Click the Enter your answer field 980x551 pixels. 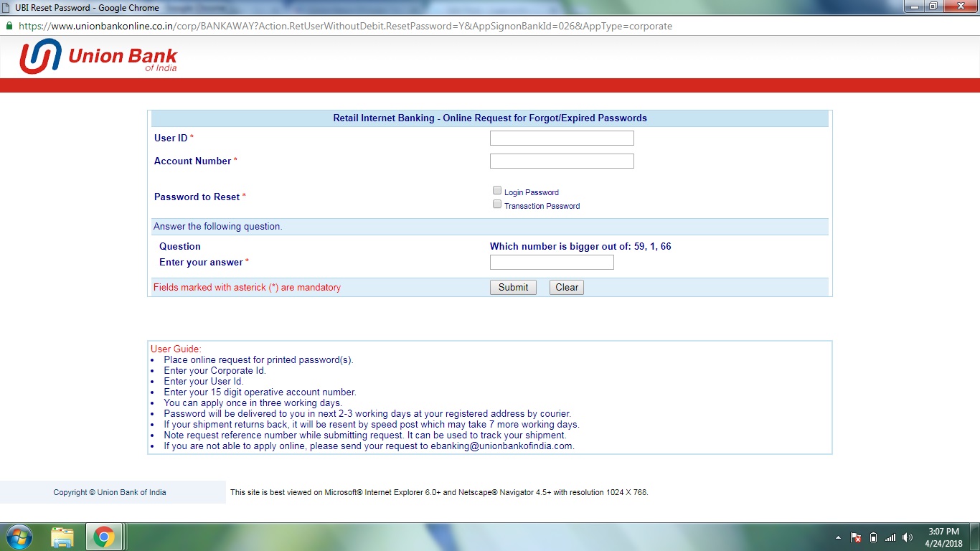tap(552, 262)
